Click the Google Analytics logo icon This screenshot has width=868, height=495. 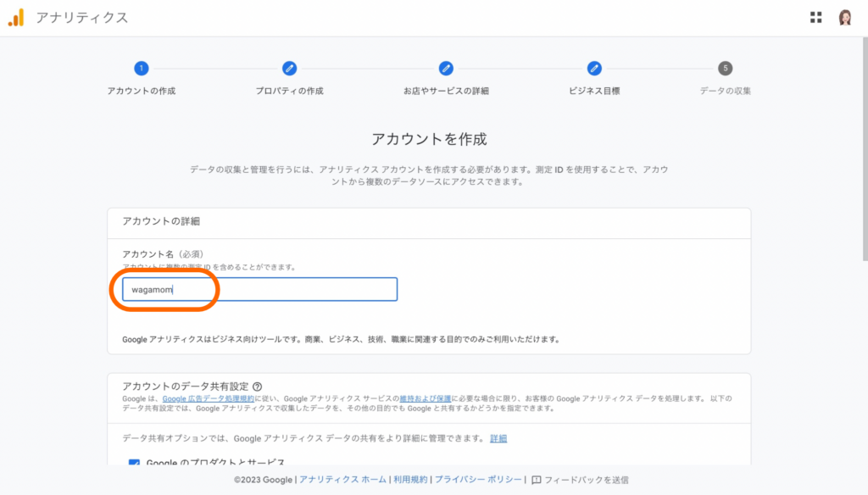coord(16,18)
